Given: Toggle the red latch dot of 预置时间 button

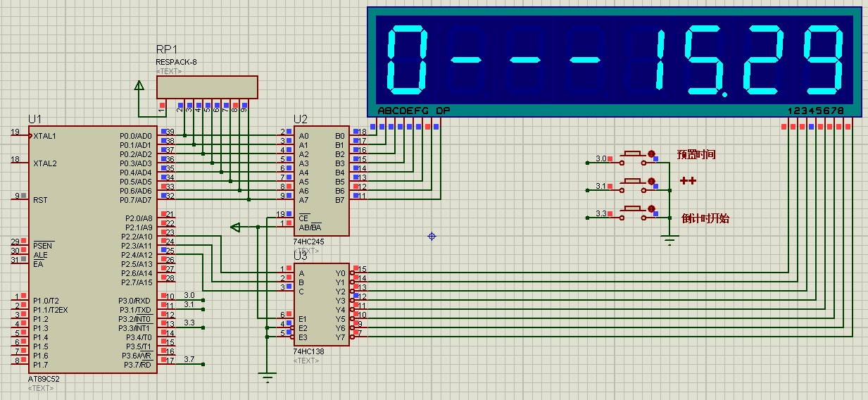Looking at the screenshot, I should [652, 154].
